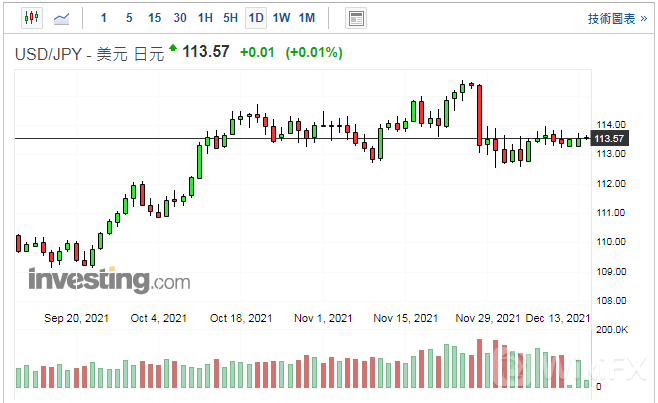This screenshot has height=403, width=658.
Task: Select the 1 minute timeframe
Action: [104, 18]
